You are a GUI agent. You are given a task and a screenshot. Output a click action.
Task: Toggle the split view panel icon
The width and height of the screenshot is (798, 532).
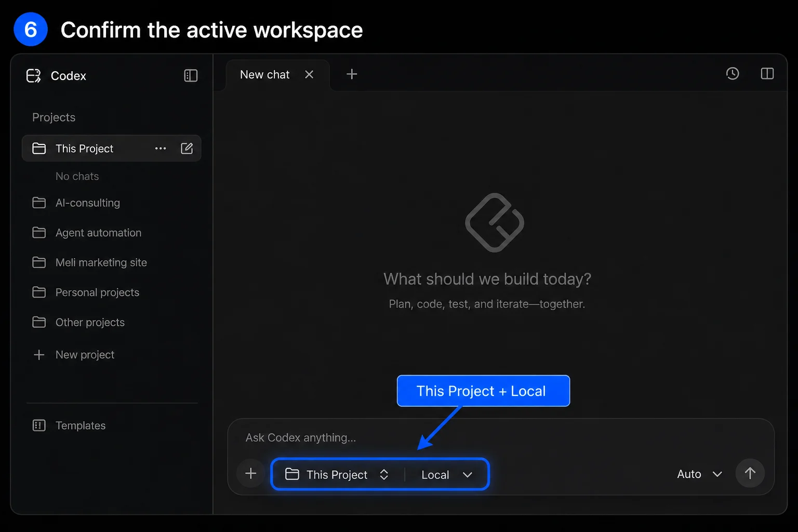click(767, 74)
